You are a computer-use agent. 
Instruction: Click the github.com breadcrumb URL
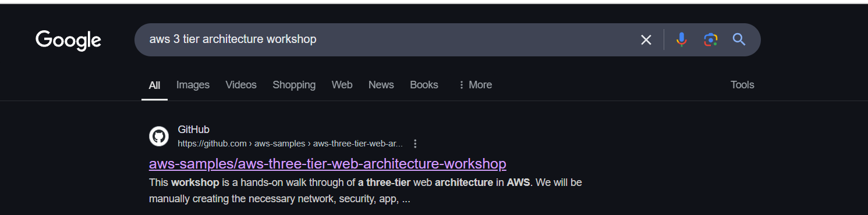click(290, 144)
